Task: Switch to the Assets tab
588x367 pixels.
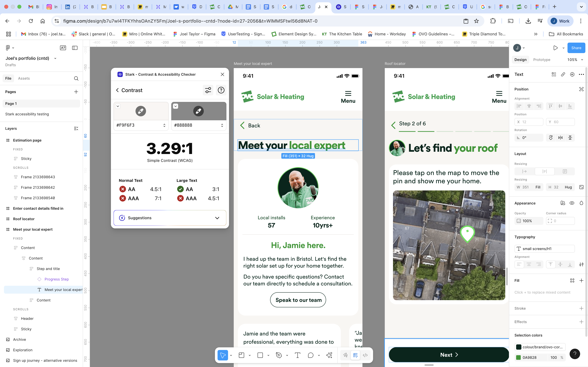Action: coord(24,78)
